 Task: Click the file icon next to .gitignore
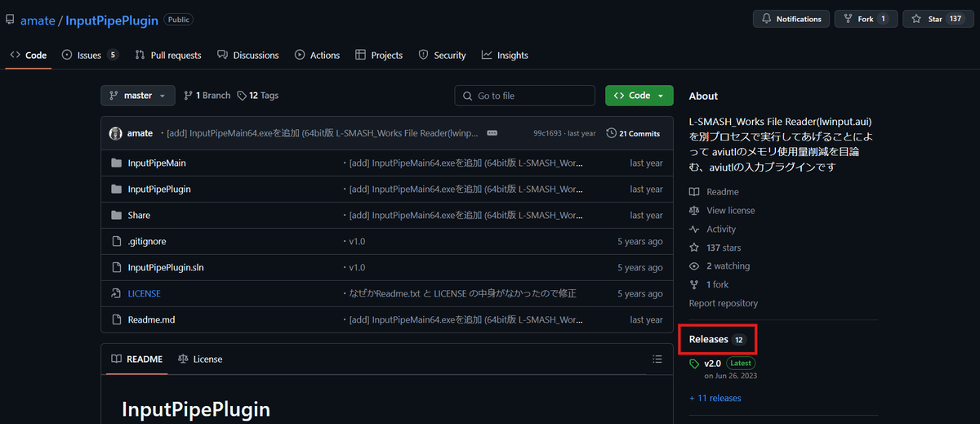(116, 242)
